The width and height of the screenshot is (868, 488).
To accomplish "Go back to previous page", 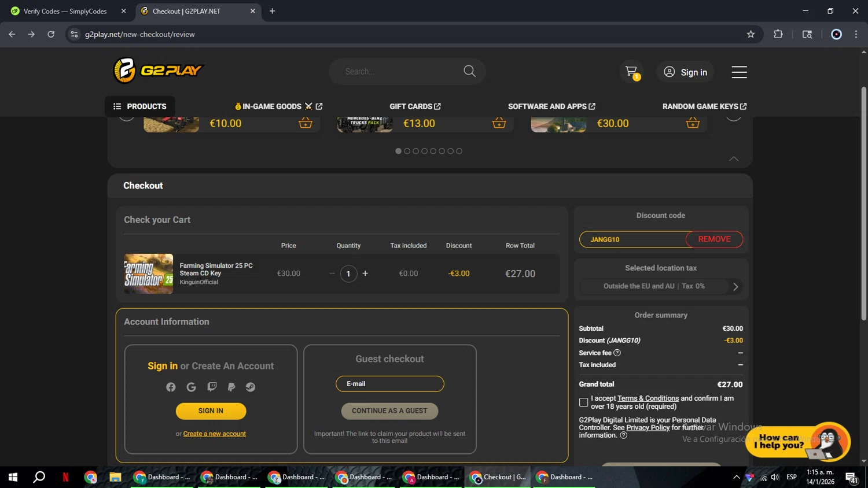I will pyautogui.click(x=12, y=34).
